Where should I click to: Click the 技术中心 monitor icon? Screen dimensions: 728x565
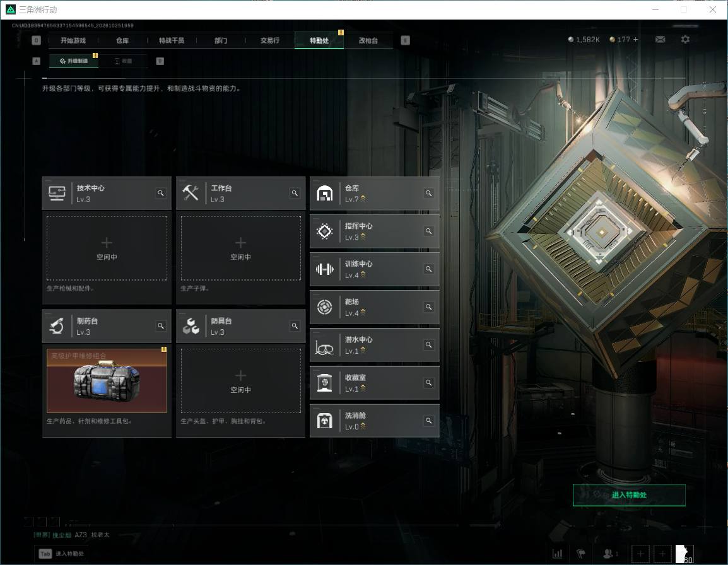57,193
